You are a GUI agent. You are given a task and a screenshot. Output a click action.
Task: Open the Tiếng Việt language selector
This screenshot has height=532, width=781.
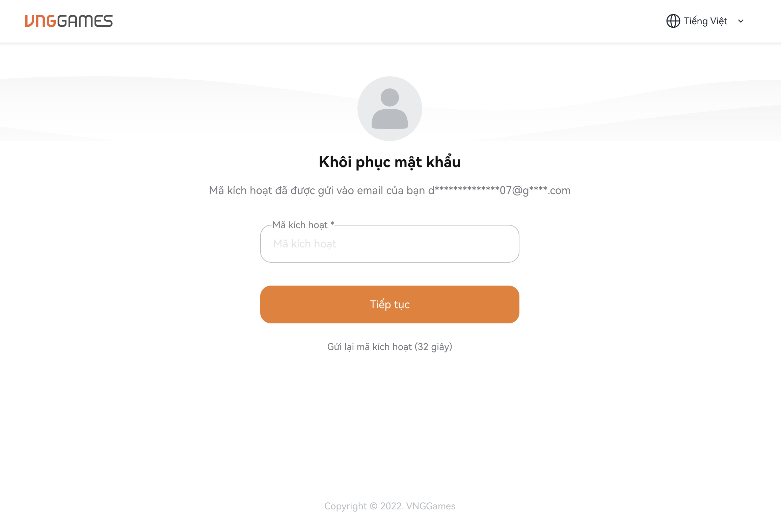pos(705,21)
